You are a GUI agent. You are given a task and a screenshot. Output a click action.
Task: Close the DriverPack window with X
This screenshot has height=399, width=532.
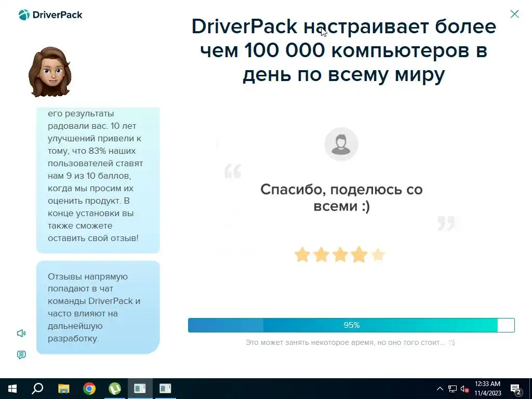click(x=514, y=14)
